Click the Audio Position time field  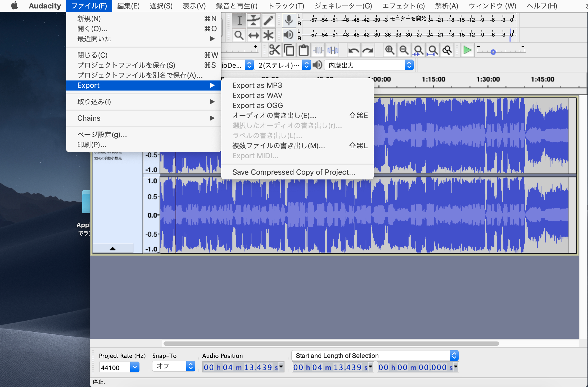tap(243, 367)
